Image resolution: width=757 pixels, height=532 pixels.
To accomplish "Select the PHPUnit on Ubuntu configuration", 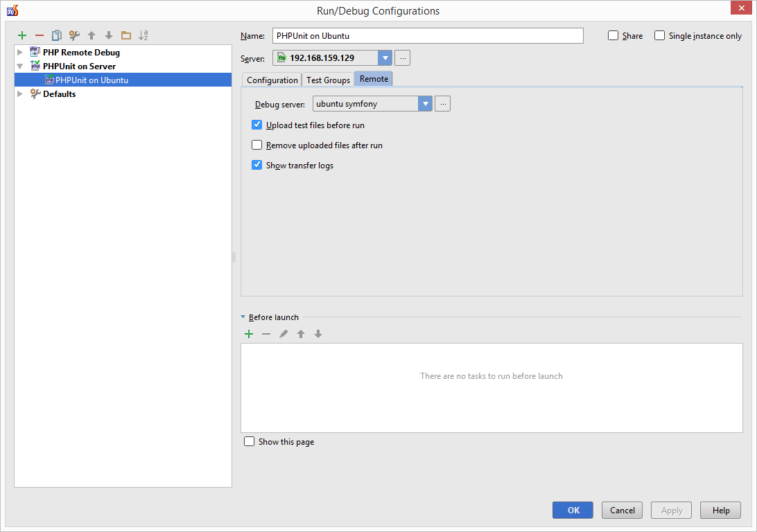I will pos(89,80).
